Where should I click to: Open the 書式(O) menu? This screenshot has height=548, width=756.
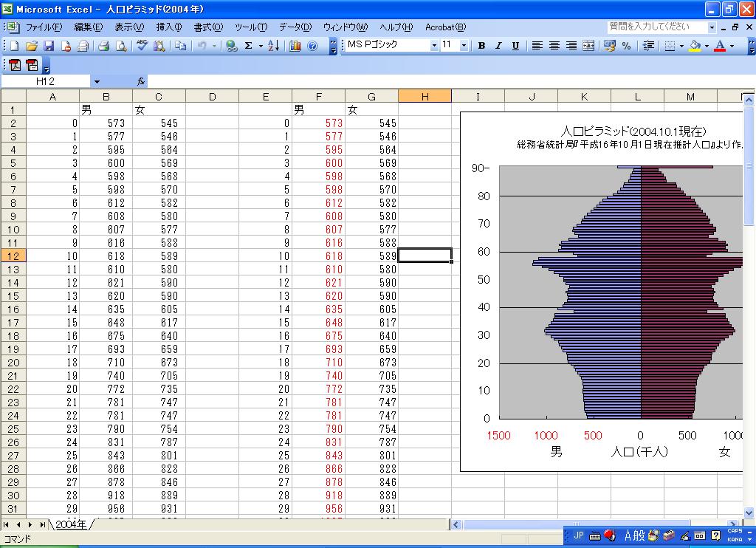208,27
